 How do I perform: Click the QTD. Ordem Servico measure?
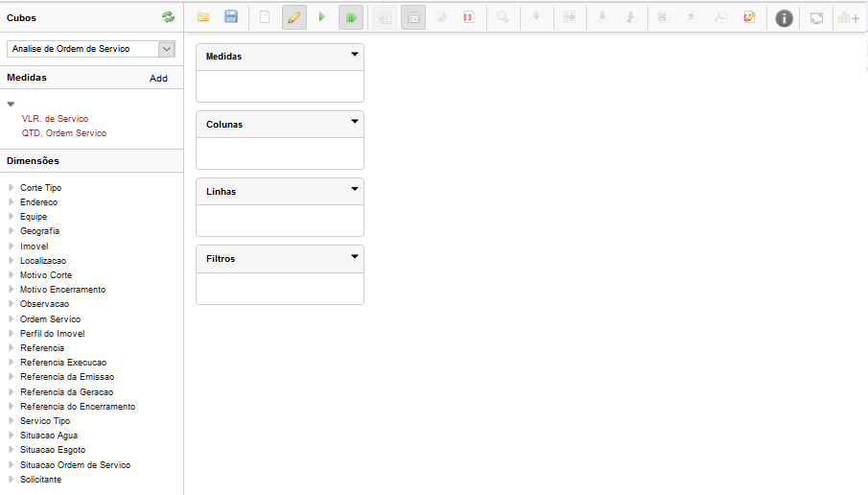[x=64, y=133]
